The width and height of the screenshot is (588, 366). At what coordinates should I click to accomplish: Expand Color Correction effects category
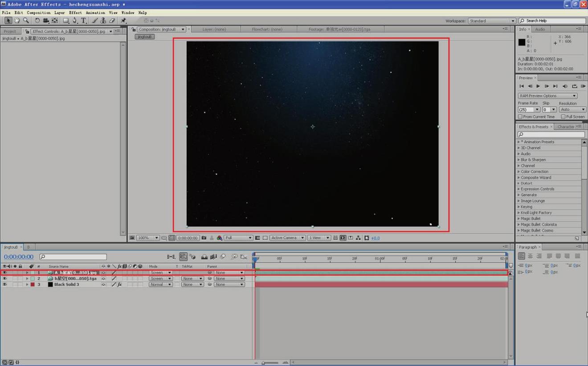519,171
